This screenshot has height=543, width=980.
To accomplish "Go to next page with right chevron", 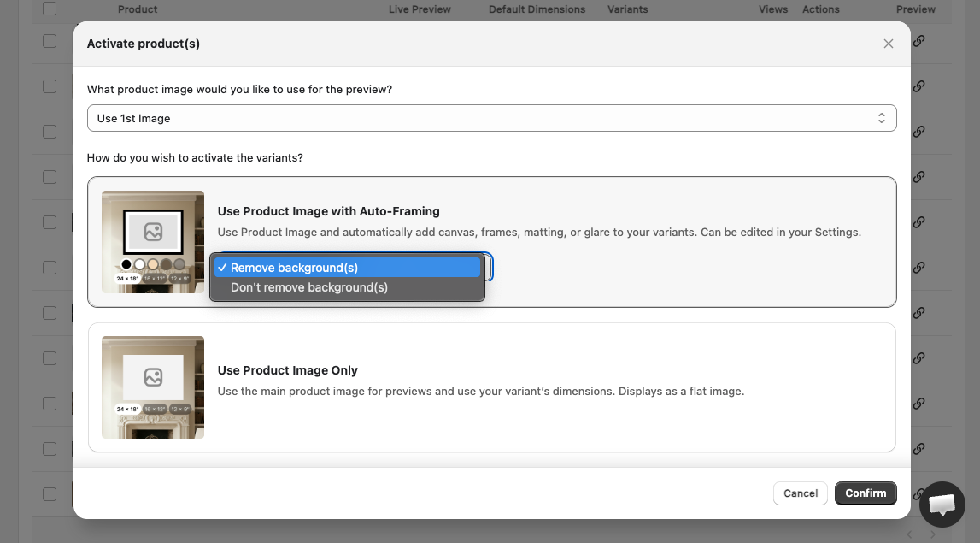I will click(x=932, y=534).
